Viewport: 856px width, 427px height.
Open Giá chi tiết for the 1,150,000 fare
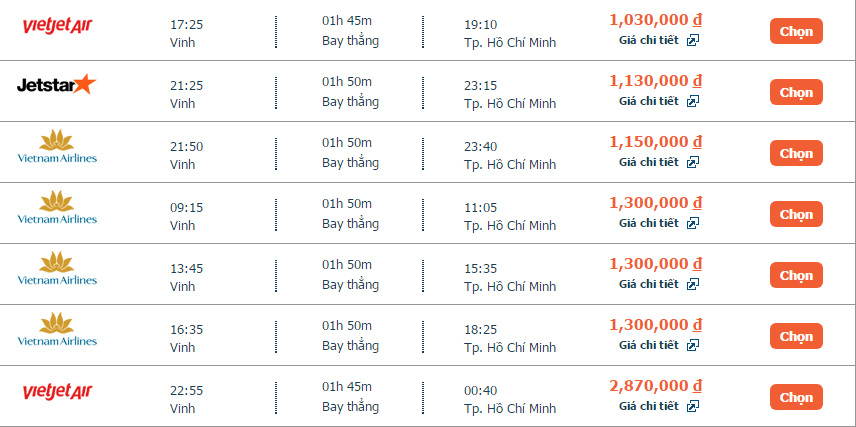click(x=648, y=162)
